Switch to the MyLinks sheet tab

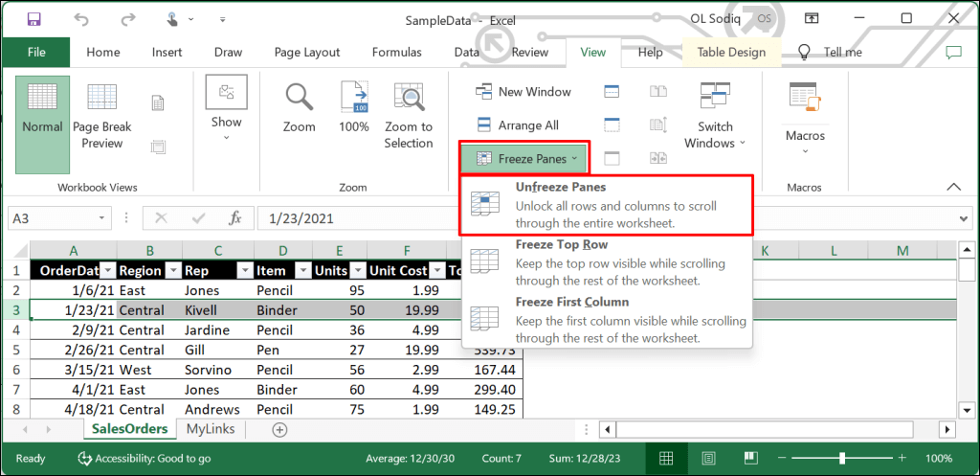click(211, 429)
